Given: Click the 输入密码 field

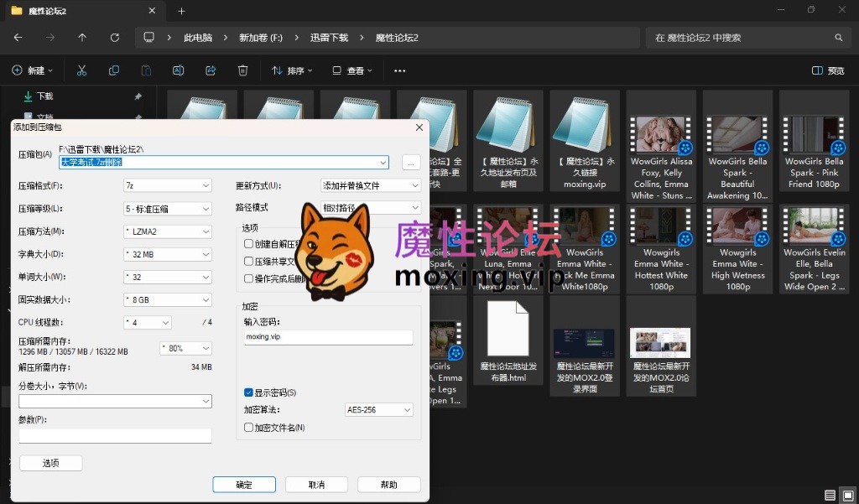Looking at the screenshot, I should (329, 337).
